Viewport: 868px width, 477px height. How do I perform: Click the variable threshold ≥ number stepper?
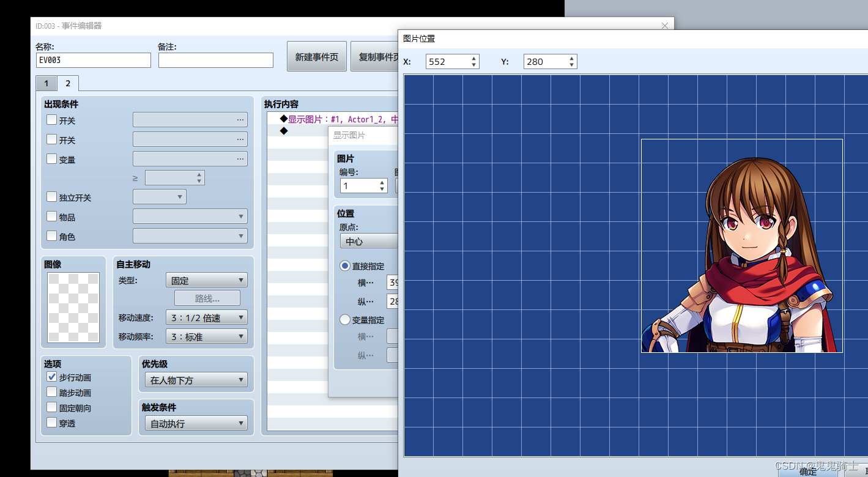(x=174, y=178)
